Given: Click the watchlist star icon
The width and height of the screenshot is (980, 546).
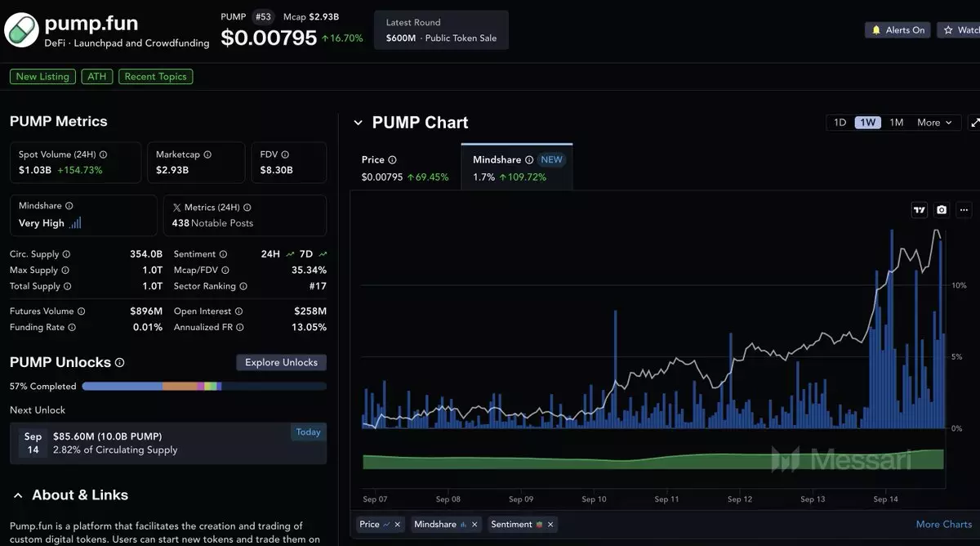Looking at the screenshot, I should (948, 30).
